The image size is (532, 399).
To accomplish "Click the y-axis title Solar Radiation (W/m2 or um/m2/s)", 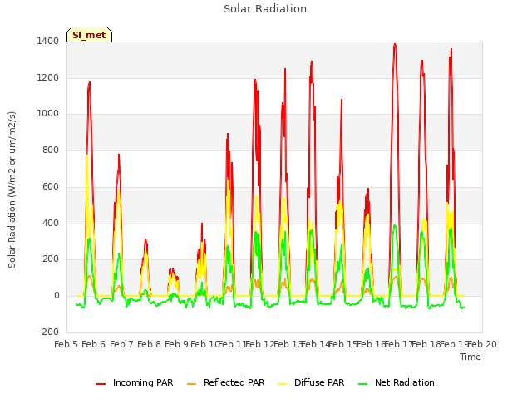I will click(12, 190).
